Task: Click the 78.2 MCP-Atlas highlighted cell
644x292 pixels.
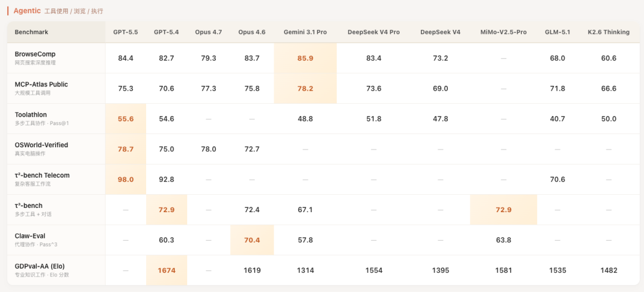Action: click(x=305, y=88)
